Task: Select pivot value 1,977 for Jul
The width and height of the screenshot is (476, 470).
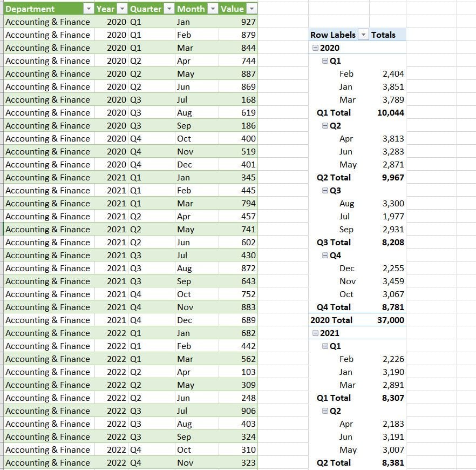Action: coord(387,216)
